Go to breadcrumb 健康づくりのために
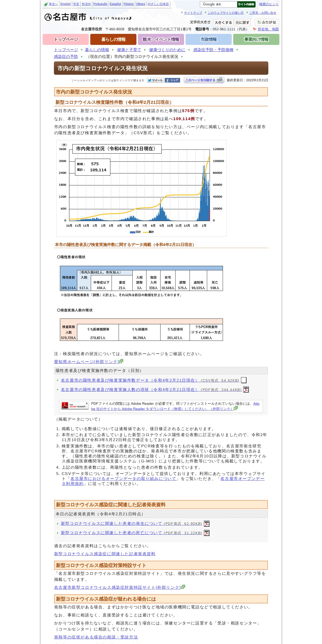This screenshot has height=644, width=322. point(167,50)
